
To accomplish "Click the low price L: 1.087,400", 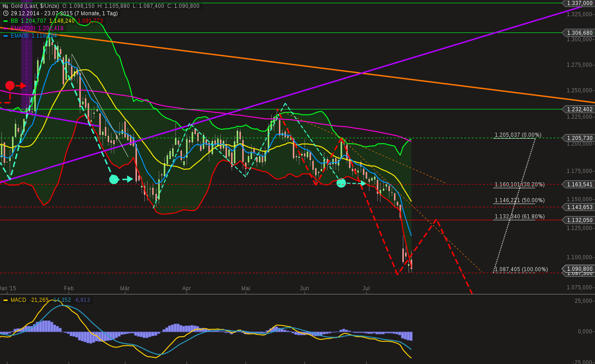I will point(149,6).
